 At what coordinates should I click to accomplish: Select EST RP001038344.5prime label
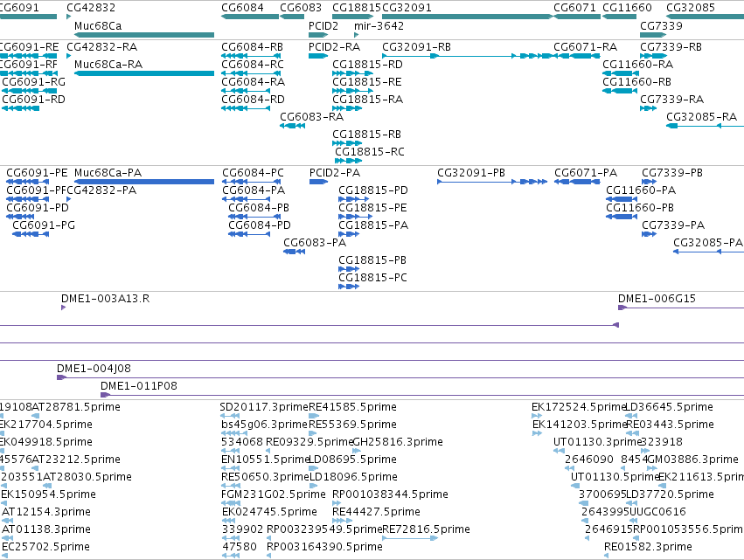click(x=391, y=494)
